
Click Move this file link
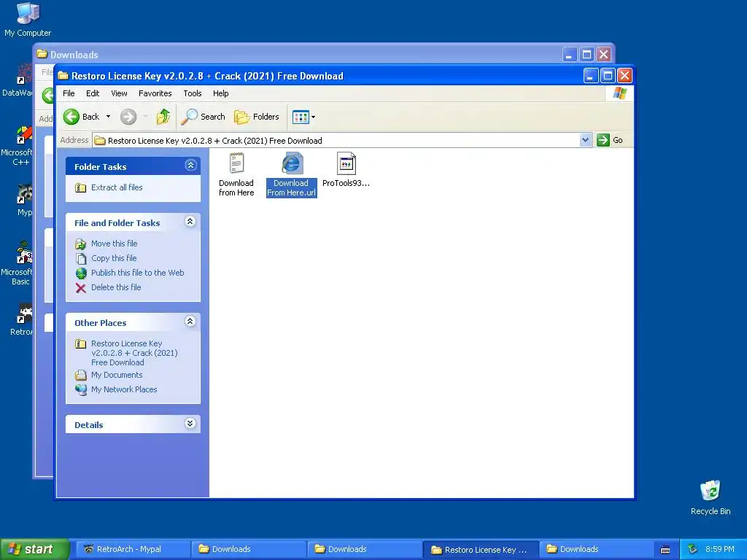pos(115,244)
